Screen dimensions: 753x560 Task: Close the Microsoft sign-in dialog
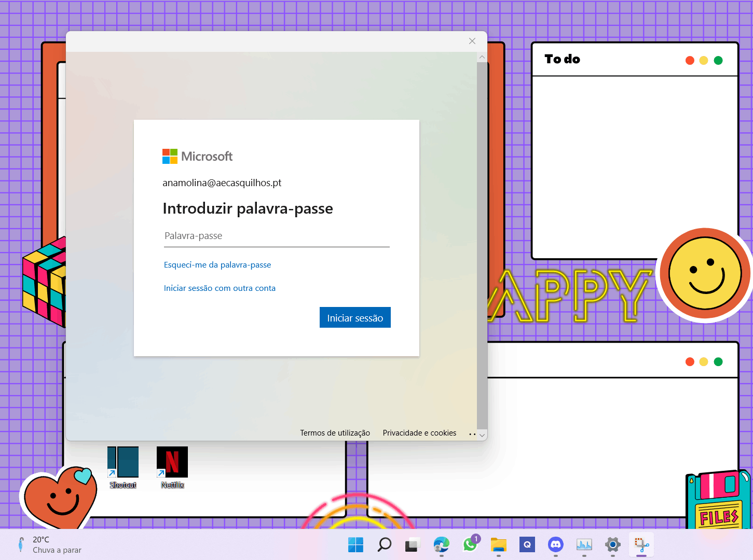coord(472,41)
